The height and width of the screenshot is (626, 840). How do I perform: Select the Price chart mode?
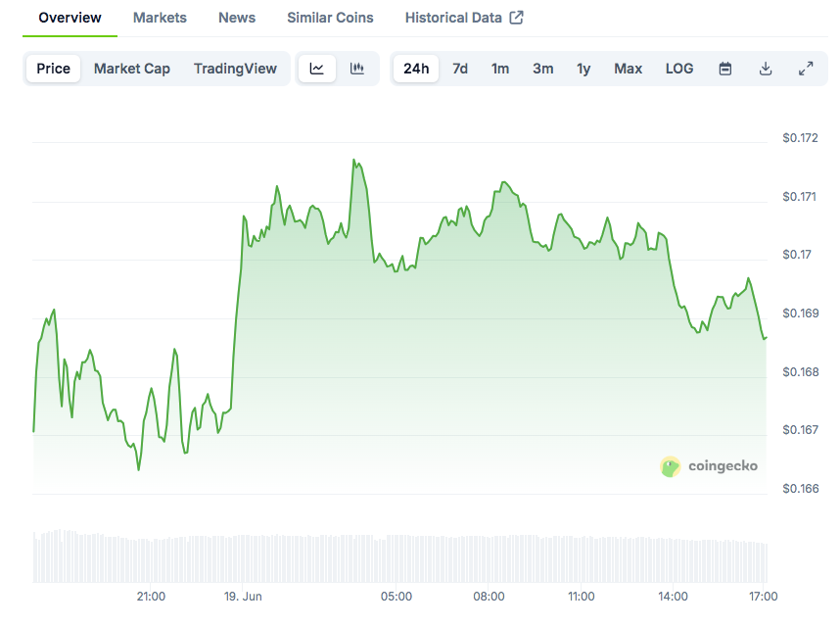point(54,69)
